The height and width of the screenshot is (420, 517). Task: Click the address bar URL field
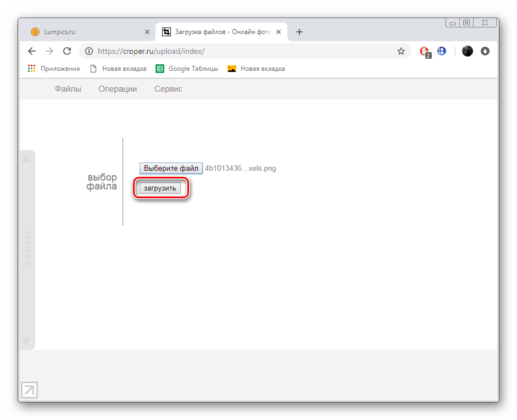(x=244, y=51)
